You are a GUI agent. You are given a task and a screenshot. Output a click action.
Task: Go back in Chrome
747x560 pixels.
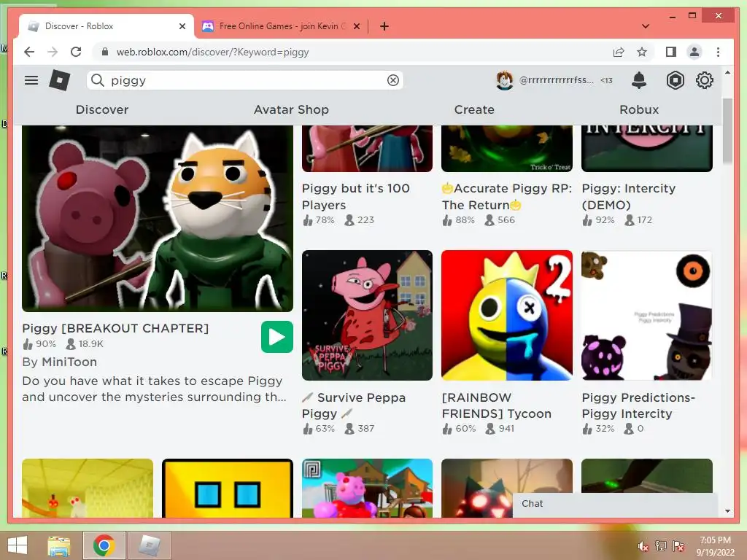tap(29, 52)
